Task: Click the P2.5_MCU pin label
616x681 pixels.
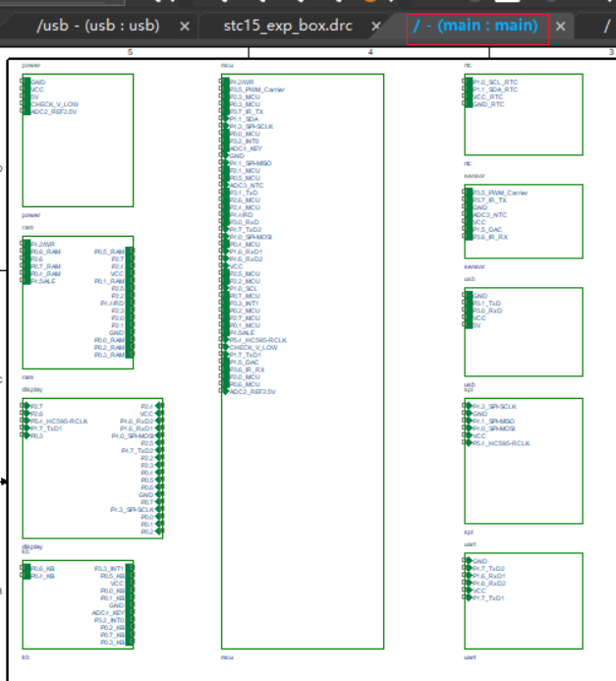Action: click(x=246, y=273)
